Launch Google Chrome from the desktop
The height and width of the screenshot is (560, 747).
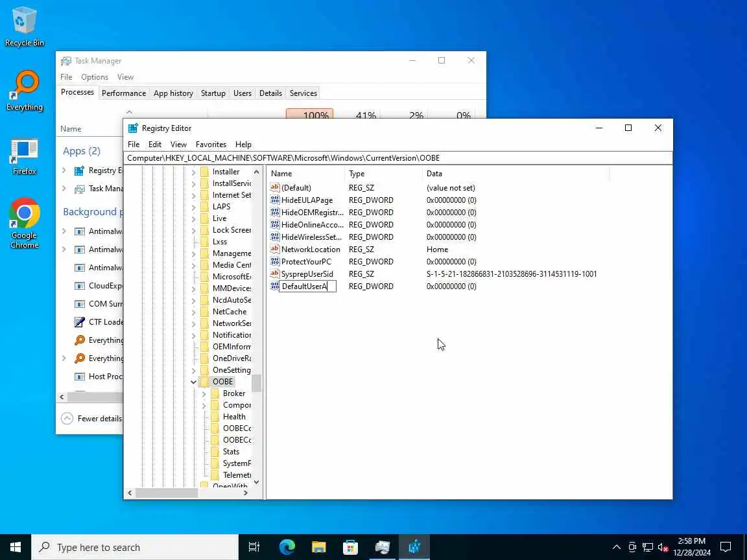tap(24, 223)
